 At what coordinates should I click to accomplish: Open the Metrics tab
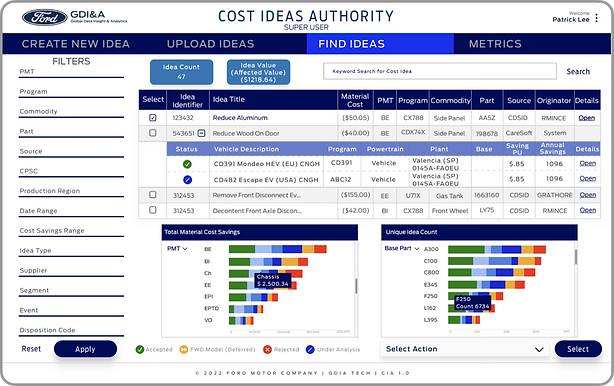click(x=495, y=44)
